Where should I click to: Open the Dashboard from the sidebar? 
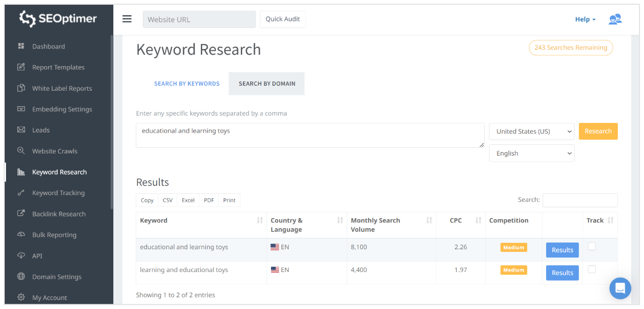(x=48, y=46)
